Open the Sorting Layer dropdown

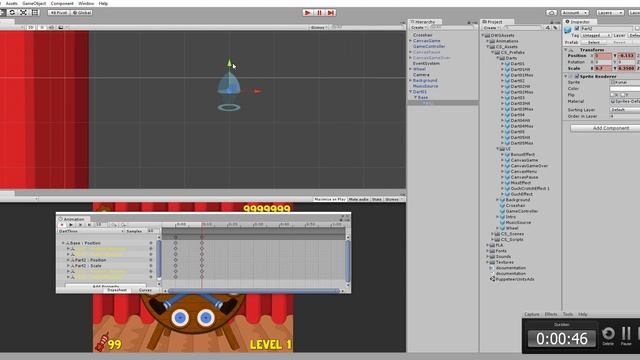pyautogui.click(x=625, y=110)
